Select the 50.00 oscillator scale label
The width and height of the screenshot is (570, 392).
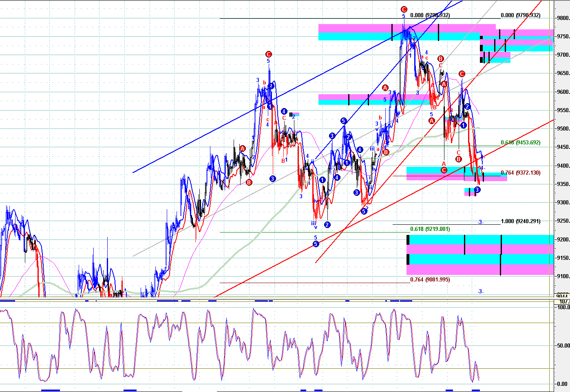coord(563,345)
